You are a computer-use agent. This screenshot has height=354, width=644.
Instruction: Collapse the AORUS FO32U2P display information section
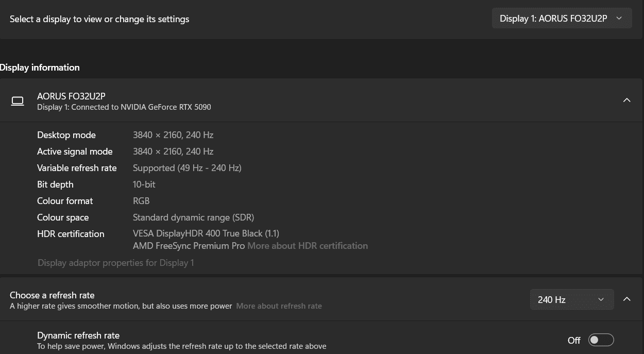tap(626, 100)
